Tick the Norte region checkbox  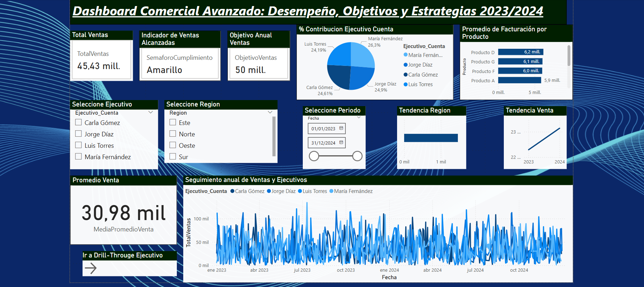pyautogui.click(x=173, y=134)
